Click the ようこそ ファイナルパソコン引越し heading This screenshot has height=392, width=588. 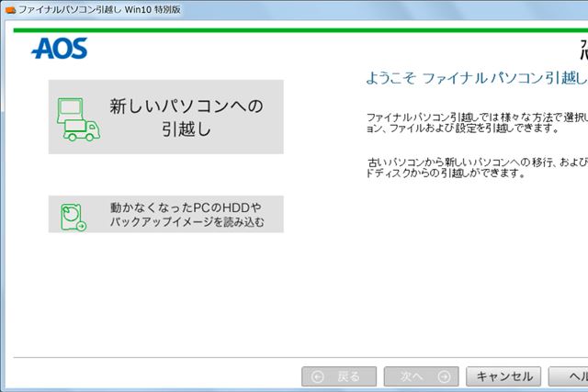pyautogui.click(x=477, y=78)
